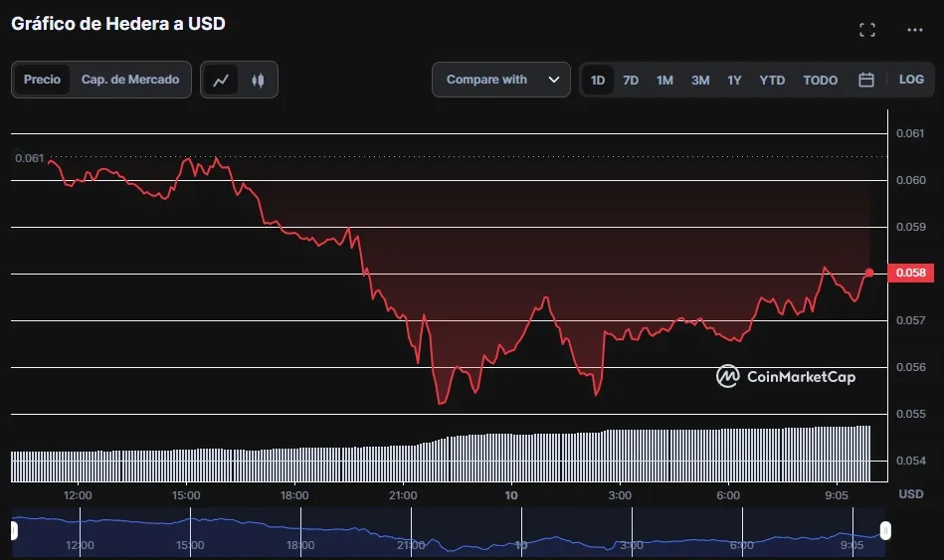944x560 pixels.
Task: Select the 7D time range tab
Action: (631, 80)
